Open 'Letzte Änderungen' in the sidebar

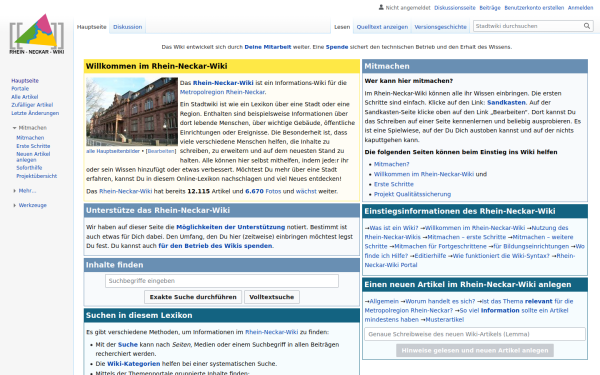[x=35, y=113]
